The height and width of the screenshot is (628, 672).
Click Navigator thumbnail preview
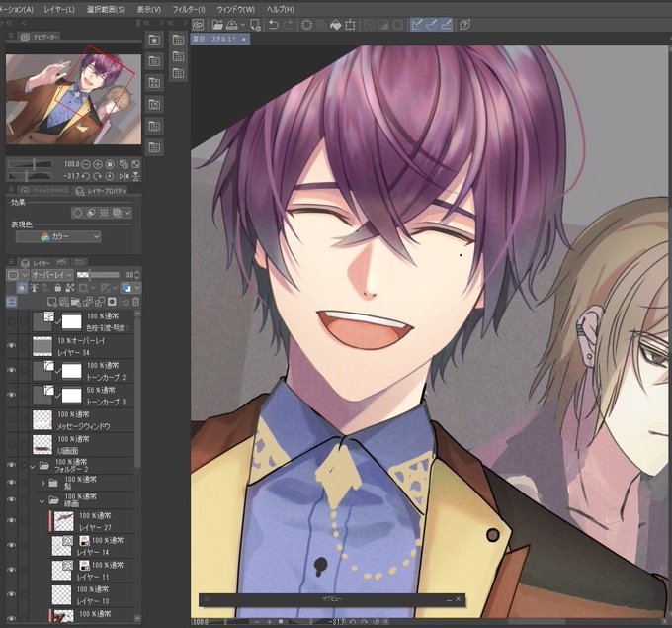click(x=73, y=99)
